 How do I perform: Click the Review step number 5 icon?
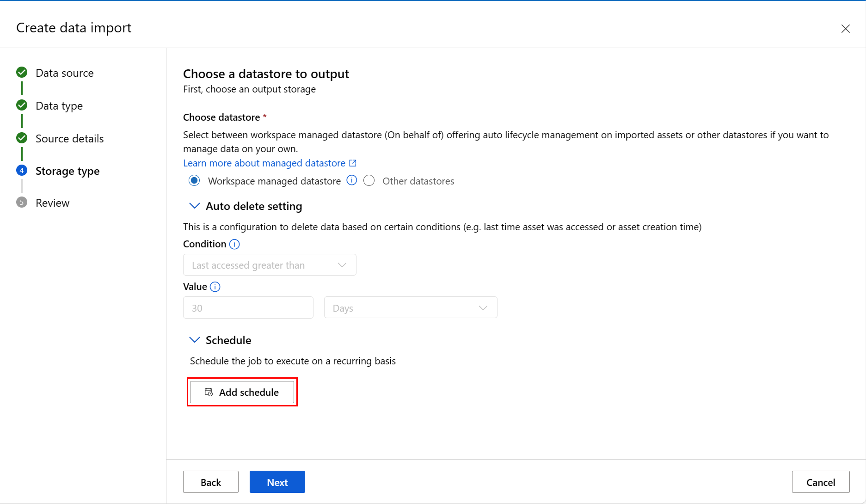22,203
